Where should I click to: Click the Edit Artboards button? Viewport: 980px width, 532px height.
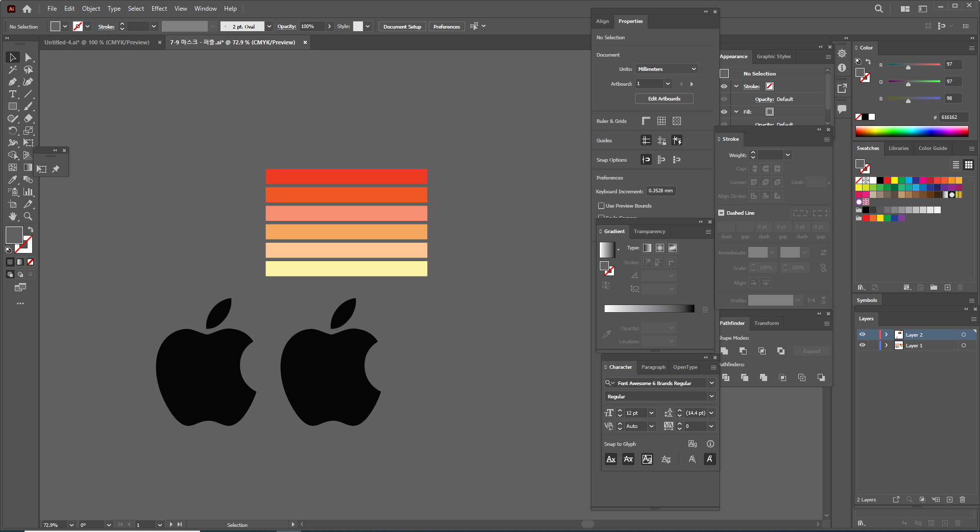tap(664, 99)
